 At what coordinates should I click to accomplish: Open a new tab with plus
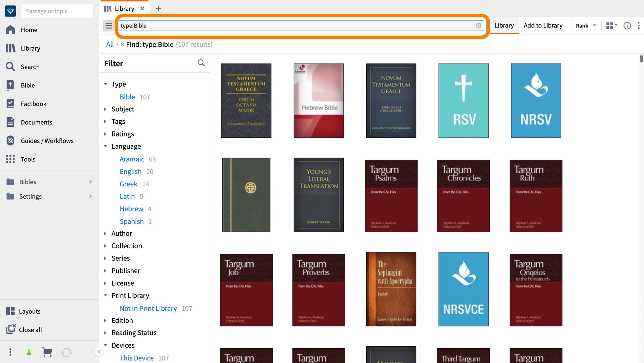[x=158, y=8]
